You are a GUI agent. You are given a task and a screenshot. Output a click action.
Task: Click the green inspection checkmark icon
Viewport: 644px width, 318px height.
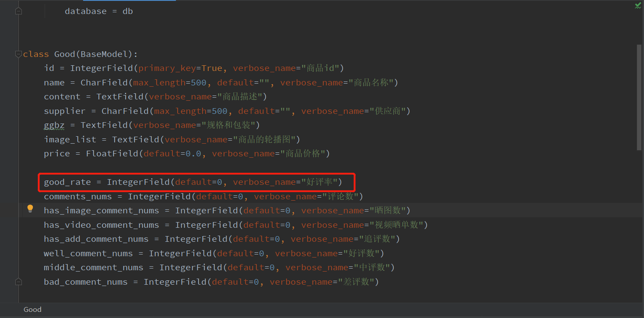coord(638,5)
